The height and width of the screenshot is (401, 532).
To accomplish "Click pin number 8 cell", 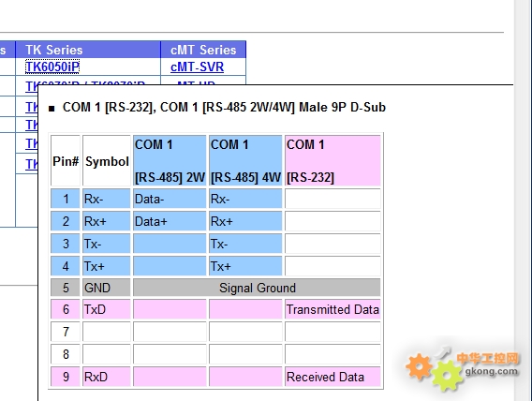I will click(66, 354).
